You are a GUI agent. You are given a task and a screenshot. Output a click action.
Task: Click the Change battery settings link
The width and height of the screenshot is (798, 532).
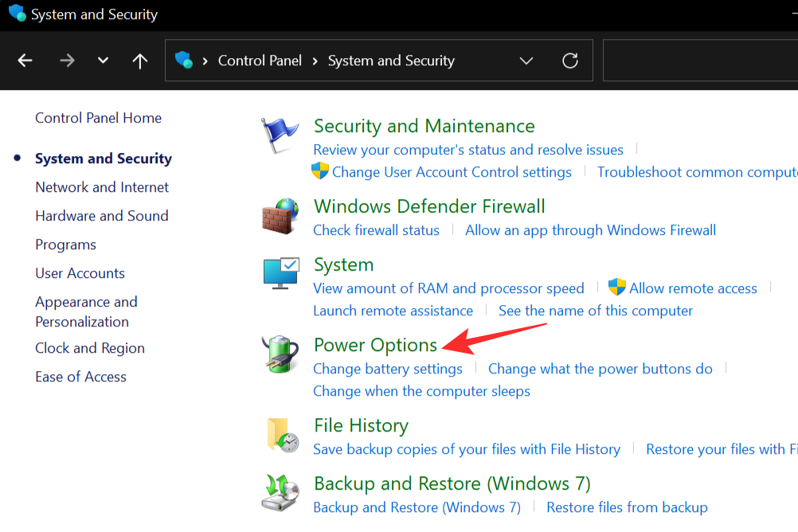388,369
